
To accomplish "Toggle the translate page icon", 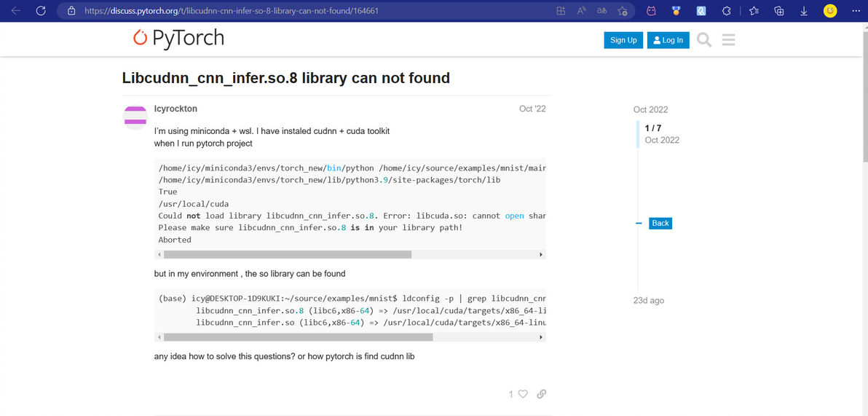I will pyautogui.click(x=602, y=11).
